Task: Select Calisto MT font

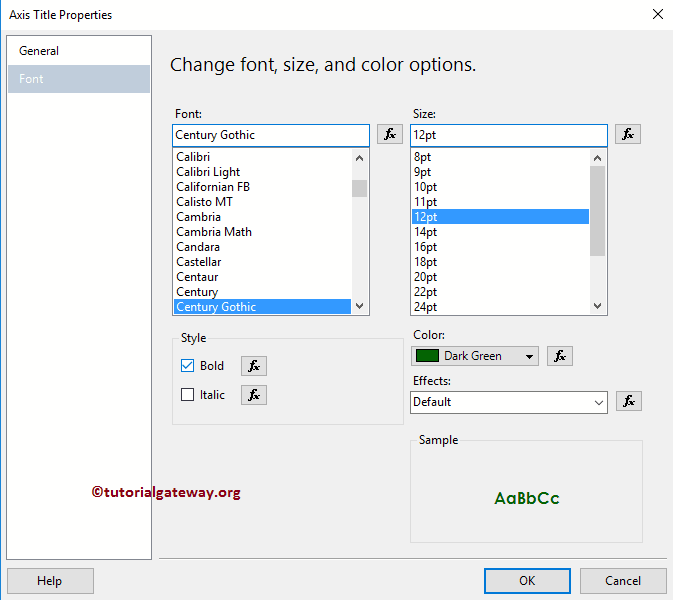Action: coord(262,202)
